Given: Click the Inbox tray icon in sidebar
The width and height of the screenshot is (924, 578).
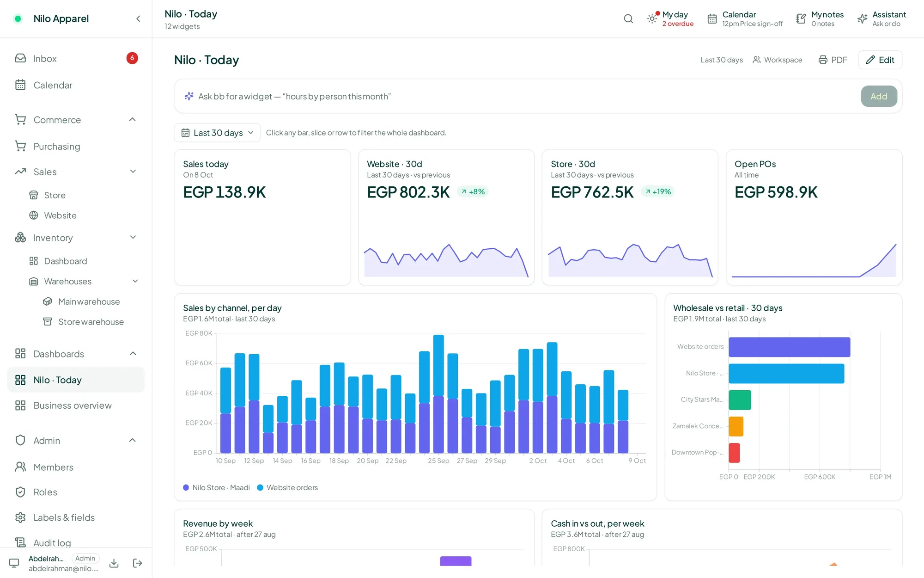Looking at the screenshot, I should (x=20, y=58).
